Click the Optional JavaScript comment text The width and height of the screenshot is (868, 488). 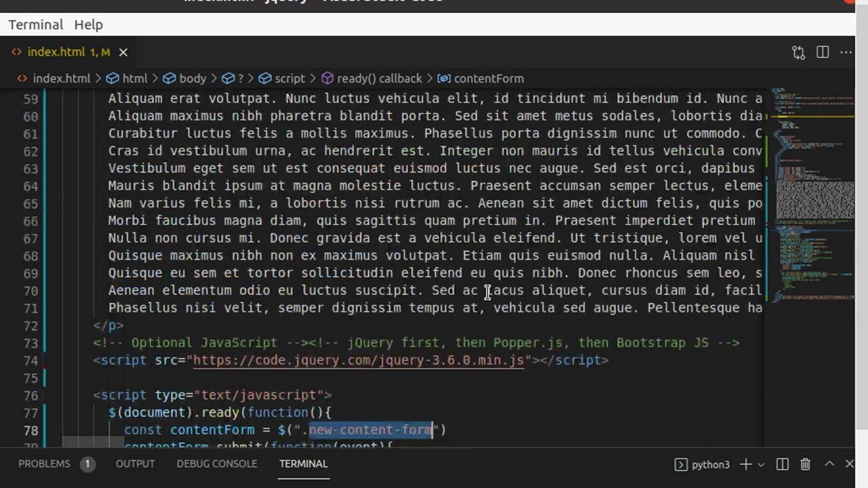[x=201, y=343]
